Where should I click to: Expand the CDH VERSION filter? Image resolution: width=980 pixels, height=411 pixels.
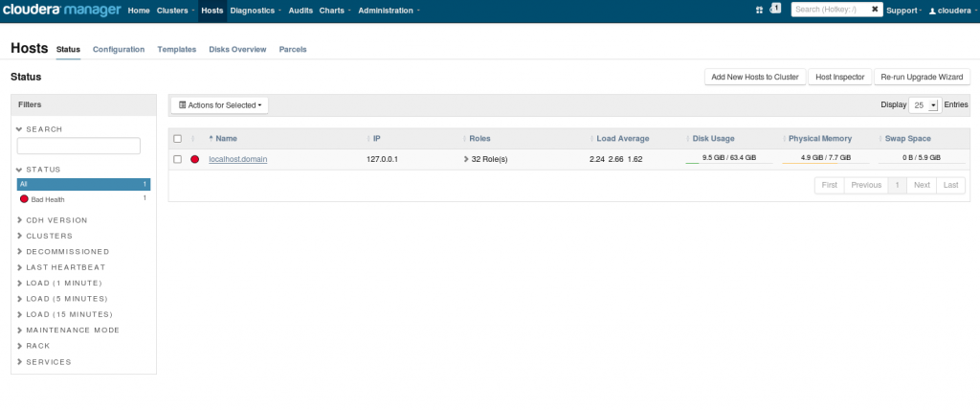tap(53, 220)
